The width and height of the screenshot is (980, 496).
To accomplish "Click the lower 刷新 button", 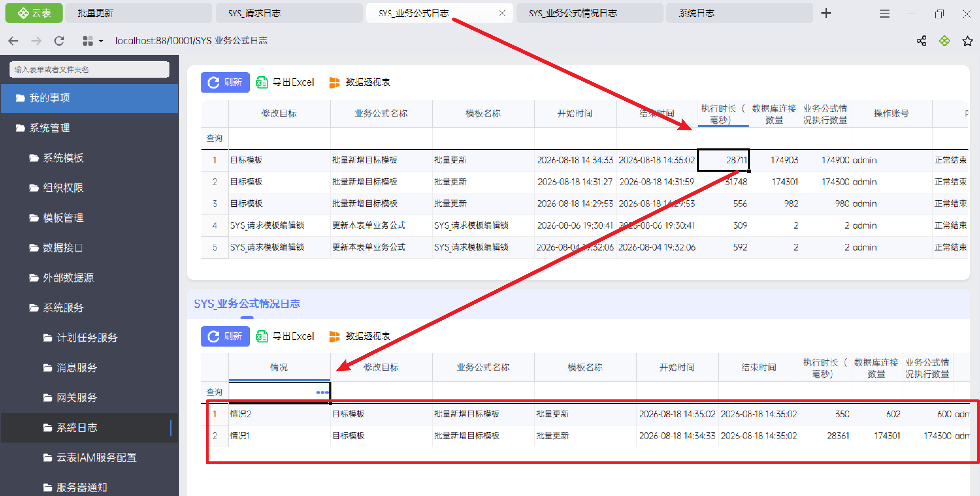I will click(x=225, y=336).
